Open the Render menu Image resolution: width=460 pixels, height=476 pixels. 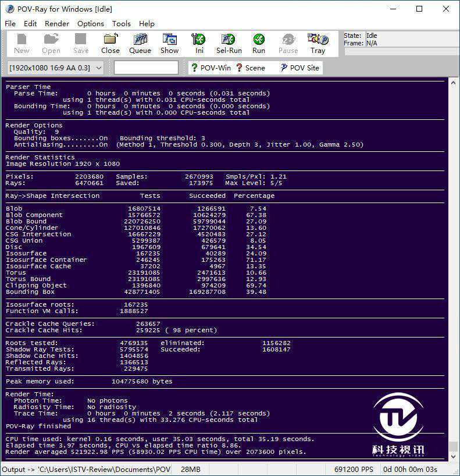click(x=57, y=24)
